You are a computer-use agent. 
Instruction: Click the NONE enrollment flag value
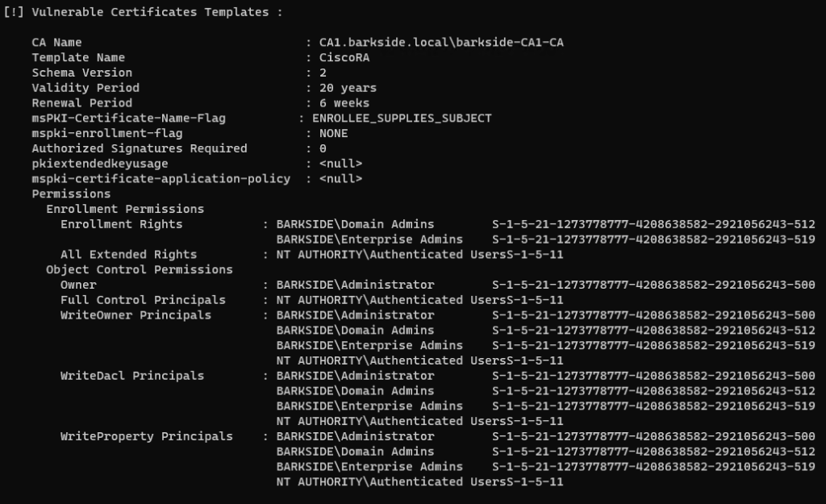[x=333, y=133]
